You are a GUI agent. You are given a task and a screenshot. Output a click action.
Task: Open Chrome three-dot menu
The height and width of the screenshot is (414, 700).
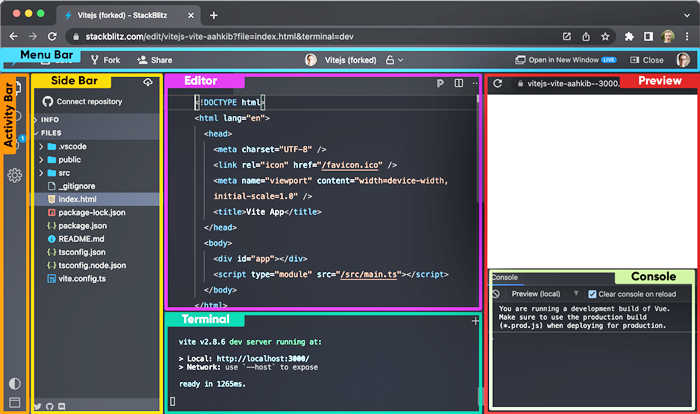point(687,37)
